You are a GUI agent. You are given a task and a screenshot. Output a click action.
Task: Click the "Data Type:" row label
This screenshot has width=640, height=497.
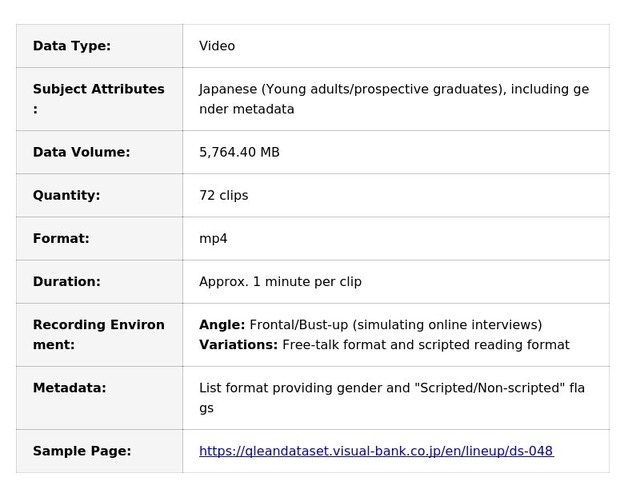pos(72,46)
